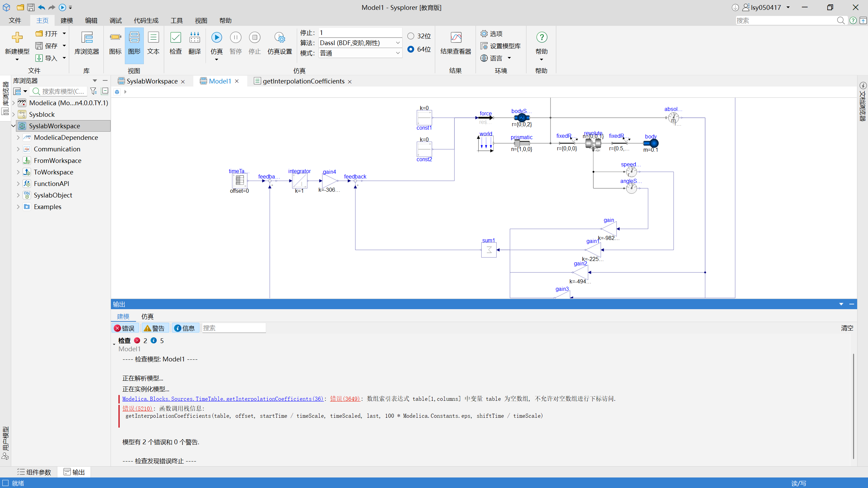The width and height of the screenshot is (868, 488).
Task: Open the Result Viewer (结果查看器)
Action: [x=456, y=37]
